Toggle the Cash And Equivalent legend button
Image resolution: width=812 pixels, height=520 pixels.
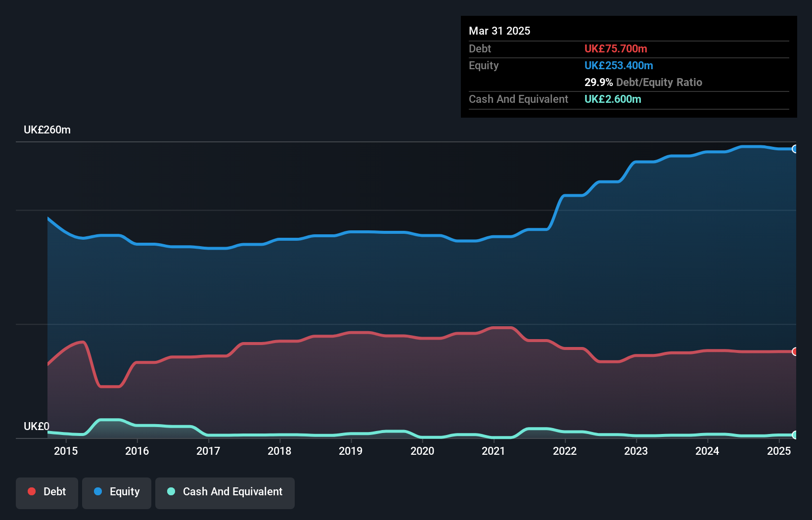click(x=225, y=493)
